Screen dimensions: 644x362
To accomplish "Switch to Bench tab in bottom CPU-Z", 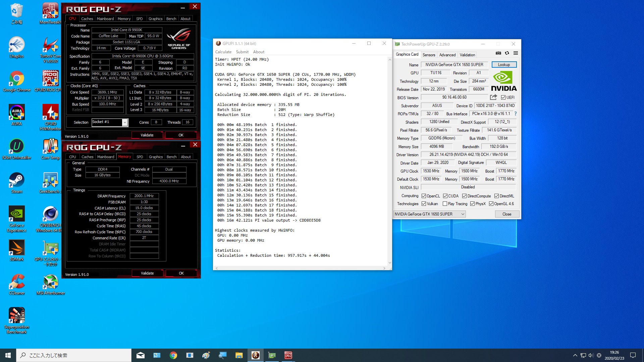I will click(171, 157).
